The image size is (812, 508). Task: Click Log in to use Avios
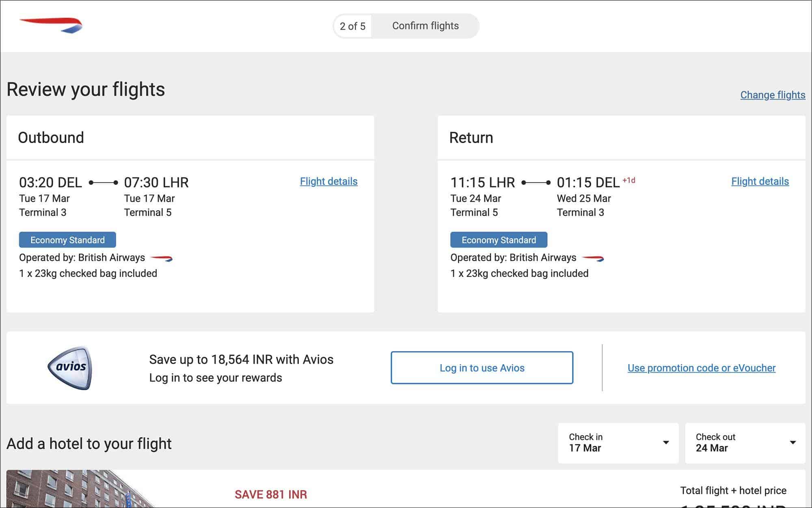point(482,367)
